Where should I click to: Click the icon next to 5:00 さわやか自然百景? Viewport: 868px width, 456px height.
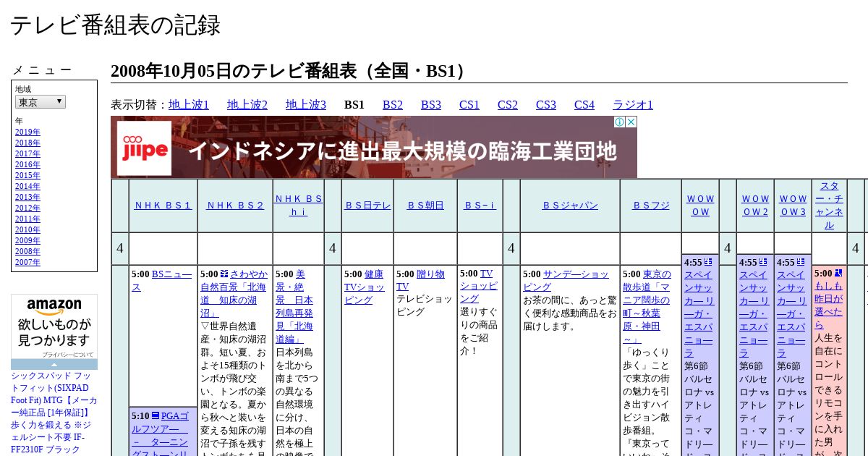coord(224,274)
